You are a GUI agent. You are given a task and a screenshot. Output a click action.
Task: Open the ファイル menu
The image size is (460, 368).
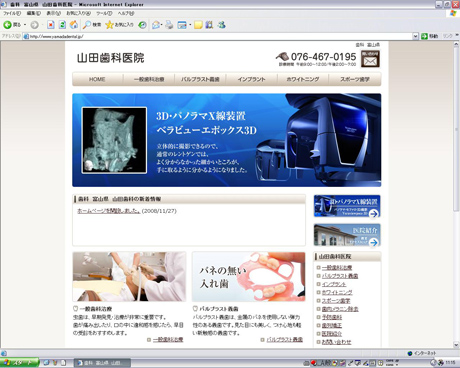point(12,13)
